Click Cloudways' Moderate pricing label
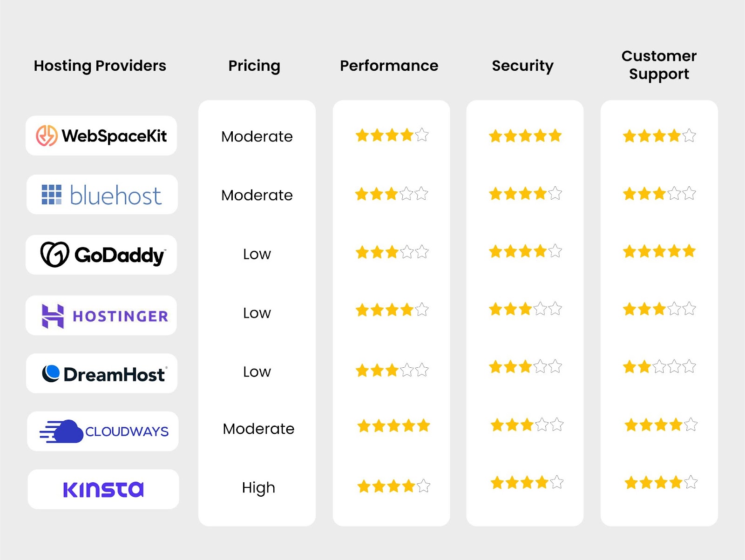The height and width of the screenshot is (560, 745). [258, 429]
